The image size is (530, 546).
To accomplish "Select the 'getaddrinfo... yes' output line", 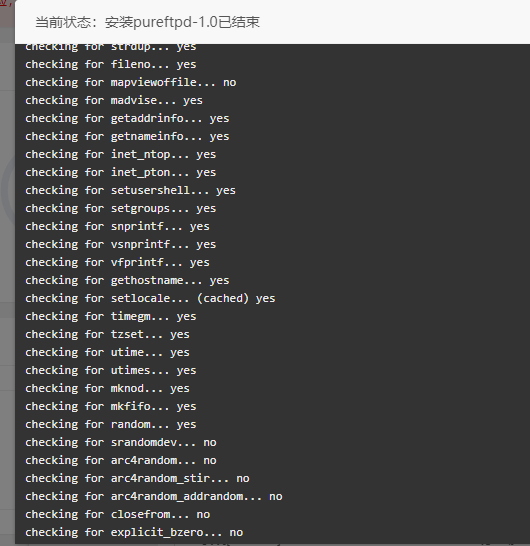I will 127,118.
